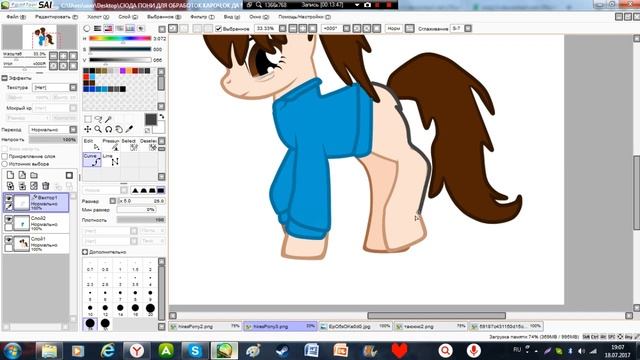Click the dark gray foreground color swatch
This screenshot has height=360, width=640.
tap(151, 119)
